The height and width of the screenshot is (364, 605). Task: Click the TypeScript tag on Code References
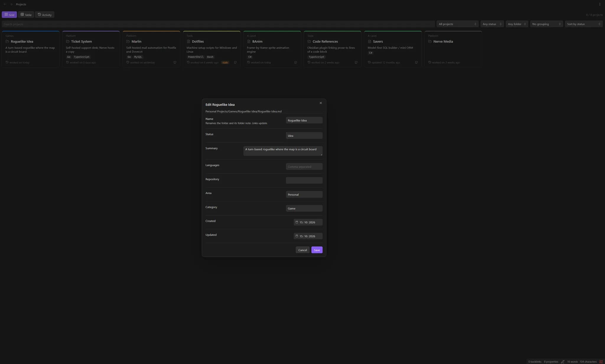(x=316, y=57)
